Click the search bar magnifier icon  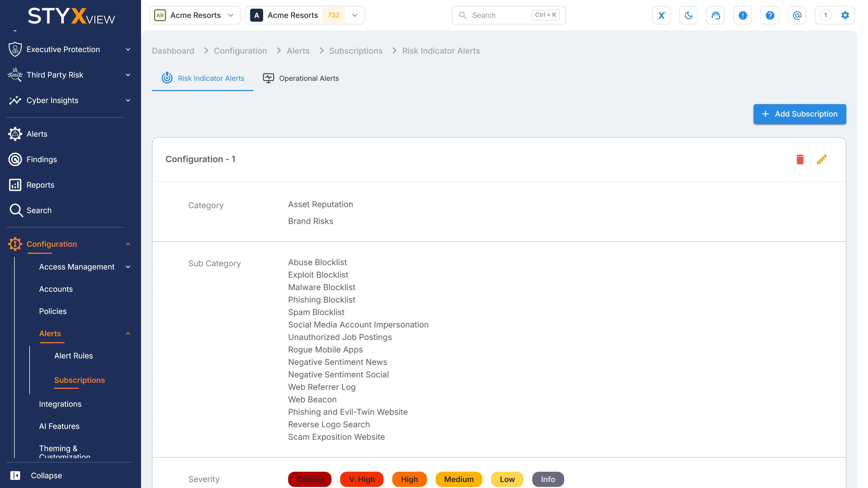(x=463, y=15)
